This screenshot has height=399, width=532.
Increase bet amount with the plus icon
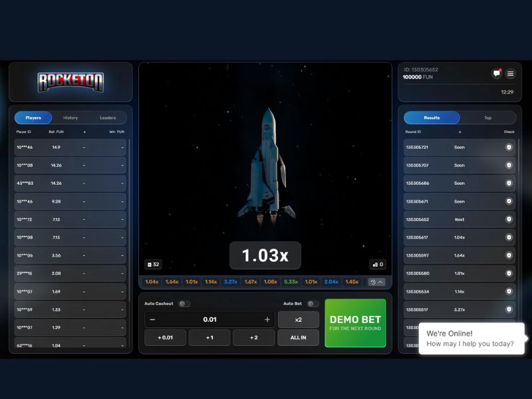[x=267, y=320]
